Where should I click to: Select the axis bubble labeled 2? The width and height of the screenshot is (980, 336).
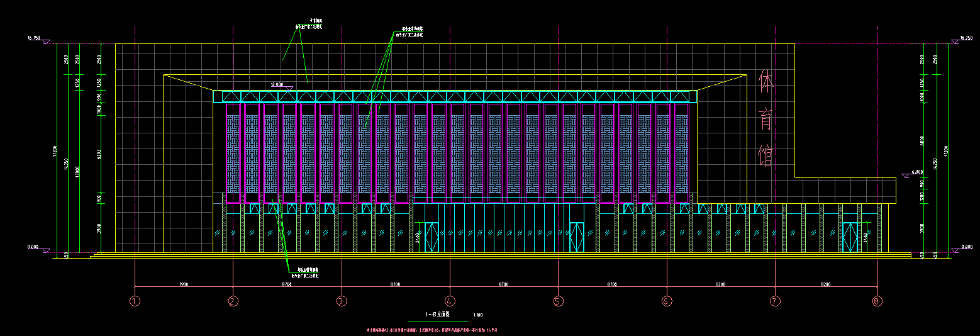tap(233, 301)
